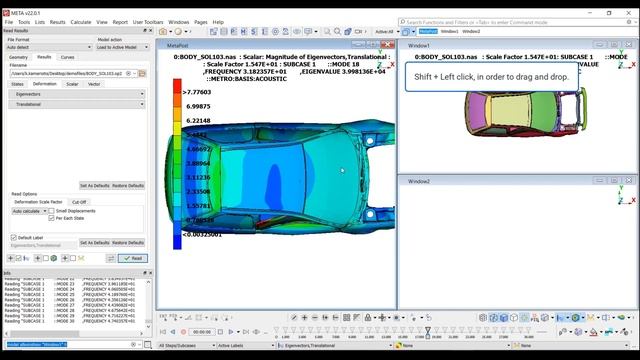640x360 pixels.
Task: Play the animation forward
Action: pyautogui.click(x=231, y=332)
